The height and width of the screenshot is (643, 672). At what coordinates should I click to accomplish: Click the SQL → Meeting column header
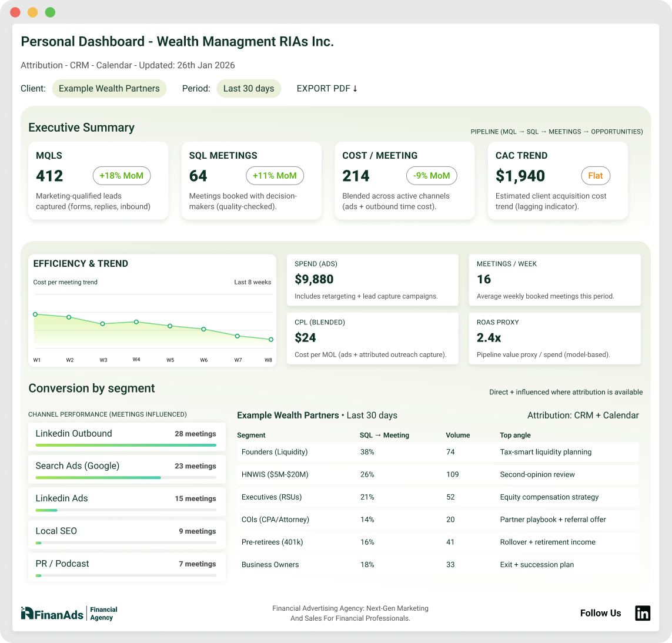coord(384,436)
